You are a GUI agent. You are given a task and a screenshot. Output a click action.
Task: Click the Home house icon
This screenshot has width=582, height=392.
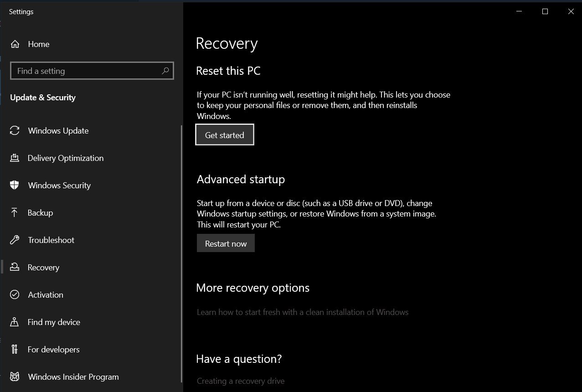(15, 44)
